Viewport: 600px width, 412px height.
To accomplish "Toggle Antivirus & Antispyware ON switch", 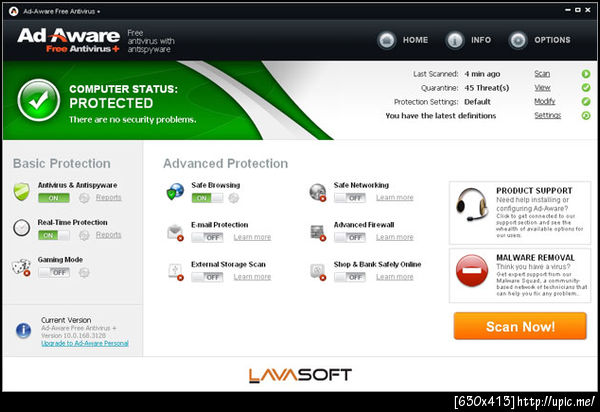I will coord(54,198).
